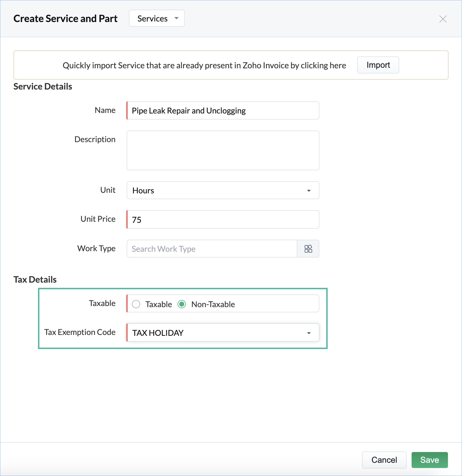
Task: Cancel creating the service
Action: click(384, 460)
